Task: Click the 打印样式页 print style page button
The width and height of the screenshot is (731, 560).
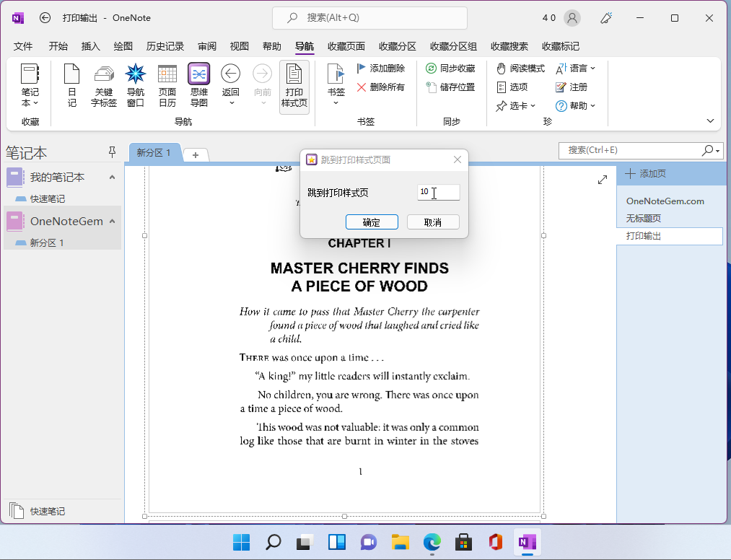Action: pos(294,87)
